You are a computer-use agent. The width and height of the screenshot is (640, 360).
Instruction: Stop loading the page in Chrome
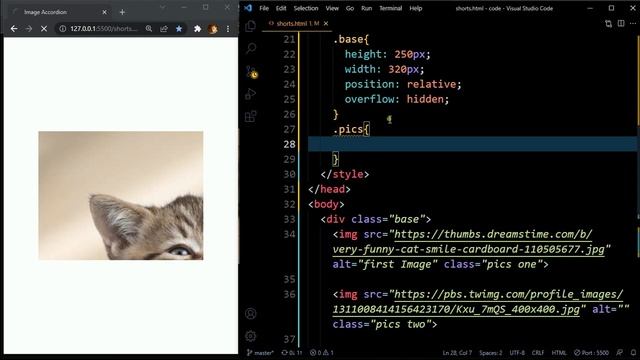pos(44,29)
